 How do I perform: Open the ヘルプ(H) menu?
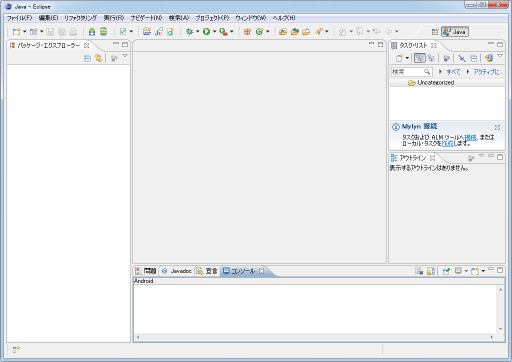284,18
